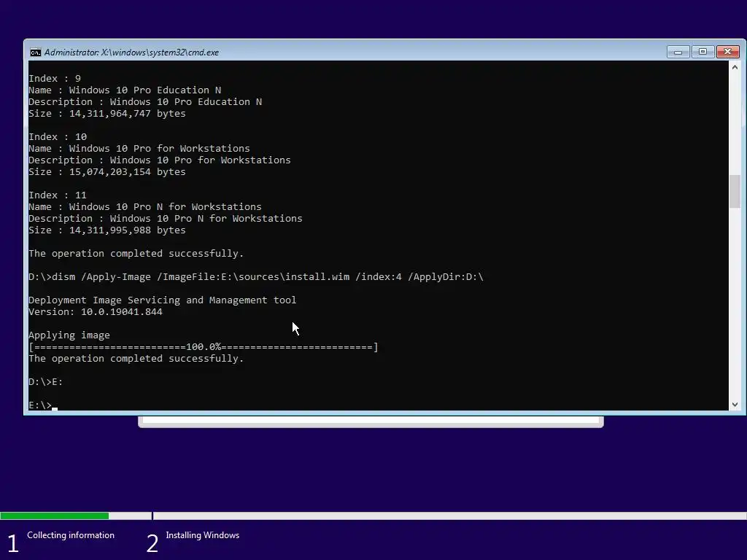
Task: Click 'Description : Windows 10 Pro Education N' line
Action: [x=145, y=101]
